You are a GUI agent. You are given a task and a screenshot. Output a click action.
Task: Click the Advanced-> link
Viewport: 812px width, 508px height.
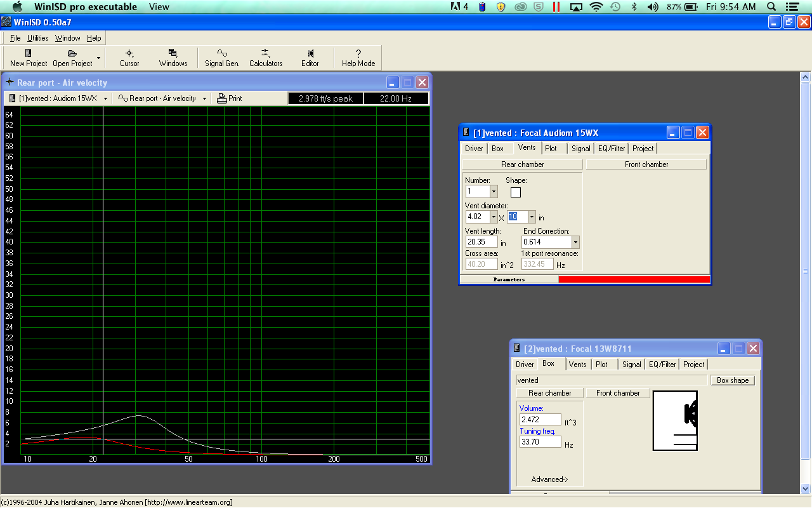click(x=550, y=479)
